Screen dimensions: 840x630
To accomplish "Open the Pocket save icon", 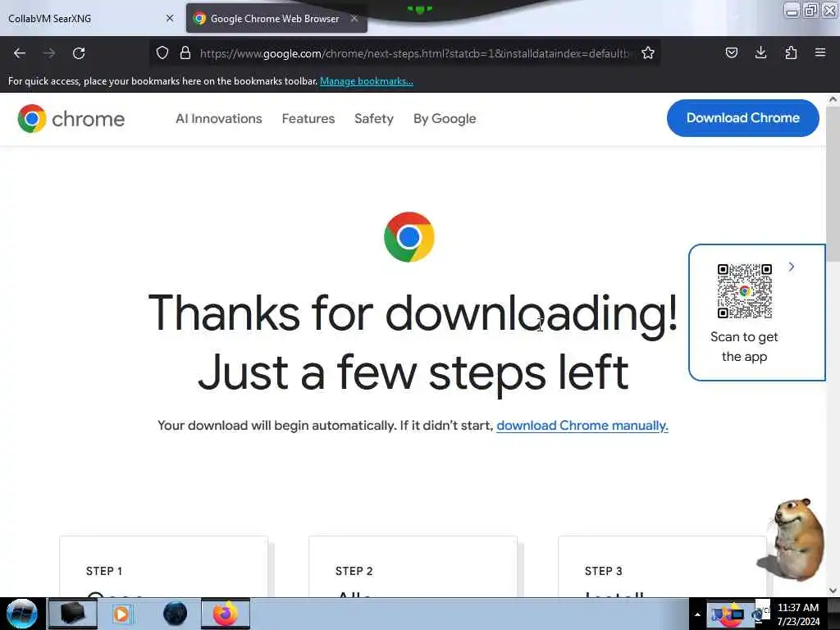I will tap(731, 52).
